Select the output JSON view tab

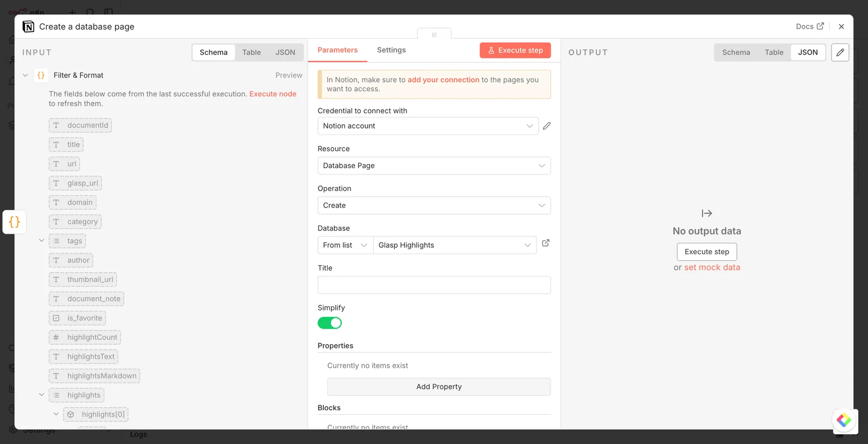click(808, 53)
